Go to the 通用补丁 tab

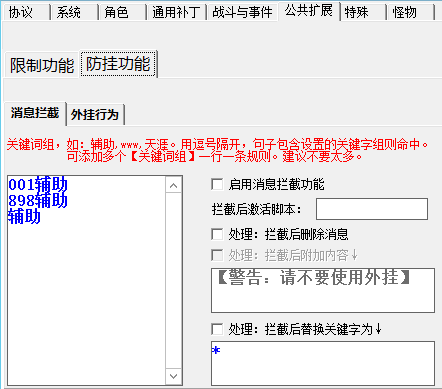[x=176, y=12]
